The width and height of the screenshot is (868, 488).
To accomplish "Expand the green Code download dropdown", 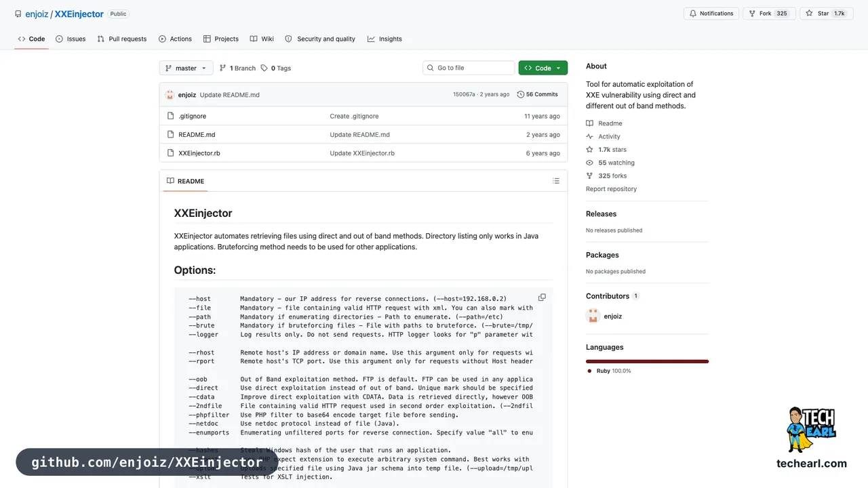I will point(542,68).
